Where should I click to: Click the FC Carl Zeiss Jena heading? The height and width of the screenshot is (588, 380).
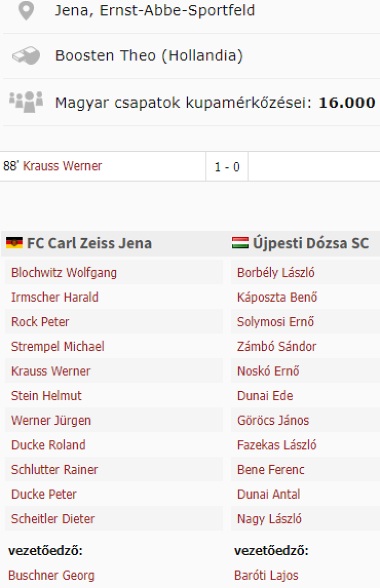89,243
